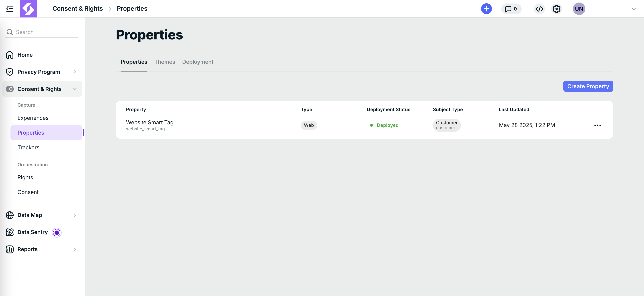
Task: Click the purple app logo
Action: (28, 9)
